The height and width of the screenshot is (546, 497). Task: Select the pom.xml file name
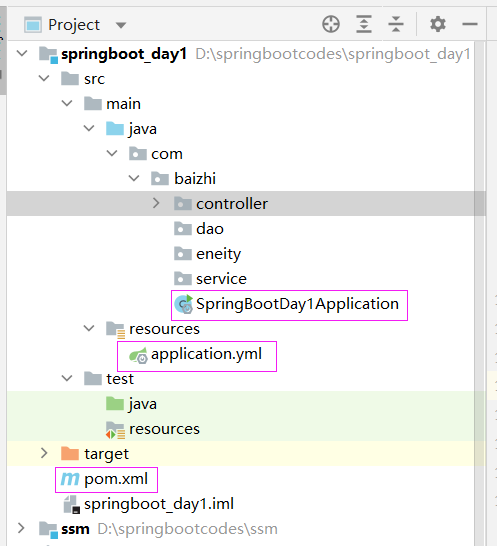tap(116, 480)
